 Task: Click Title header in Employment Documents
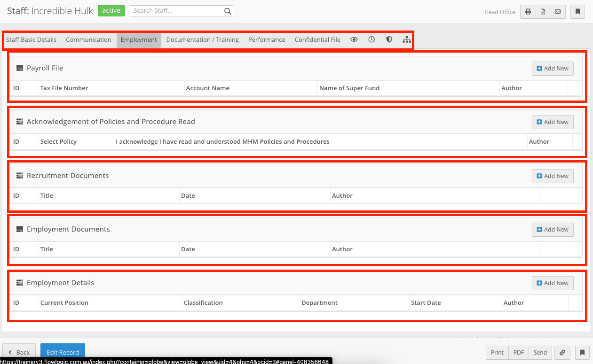(x=47, y=249)
